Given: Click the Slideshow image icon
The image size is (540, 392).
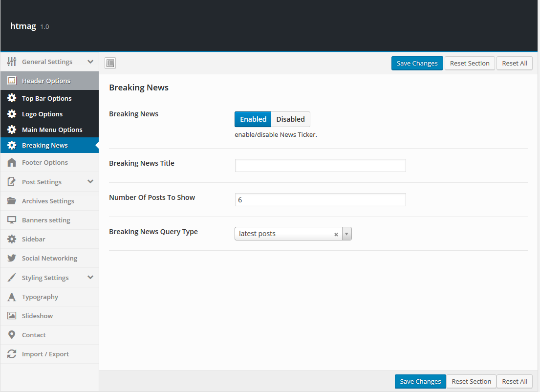Looking at the screenshot, I should click(x=12, y=316).
